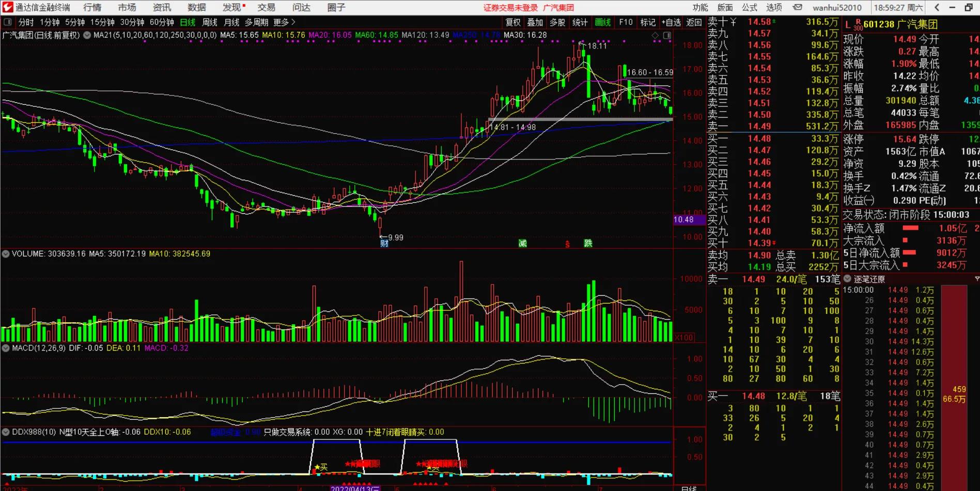Open the 逐笔还原 panel options circle
The image size is (980, 491).
[847, 279]
